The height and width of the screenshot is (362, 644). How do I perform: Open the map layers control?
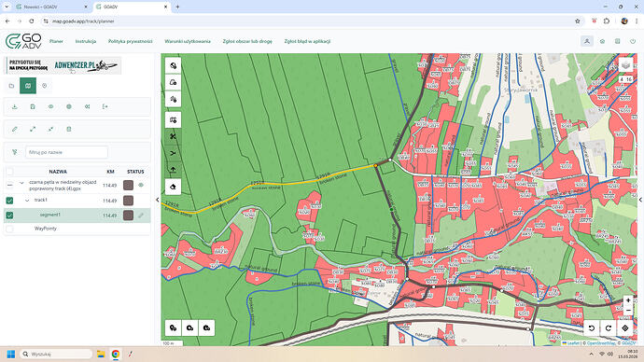click(625, 65)
